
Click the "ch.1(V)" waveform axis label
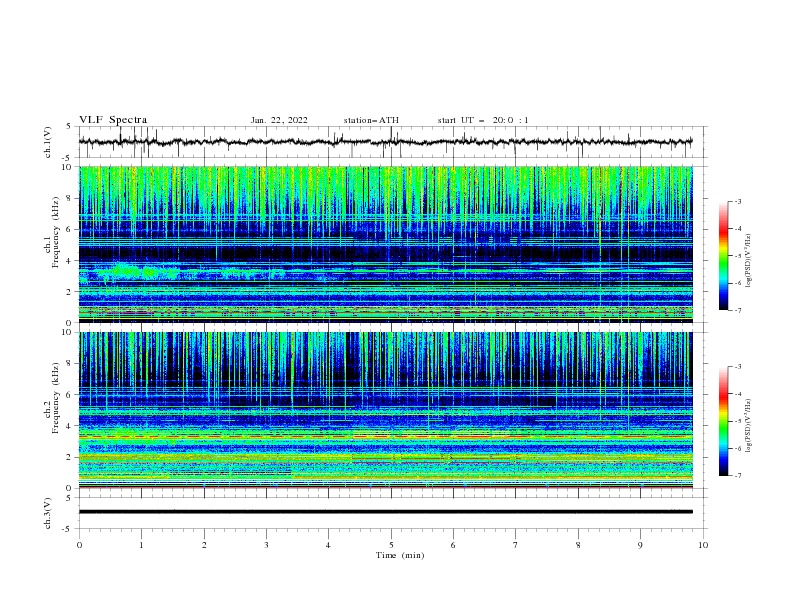(x=48, y=142)
